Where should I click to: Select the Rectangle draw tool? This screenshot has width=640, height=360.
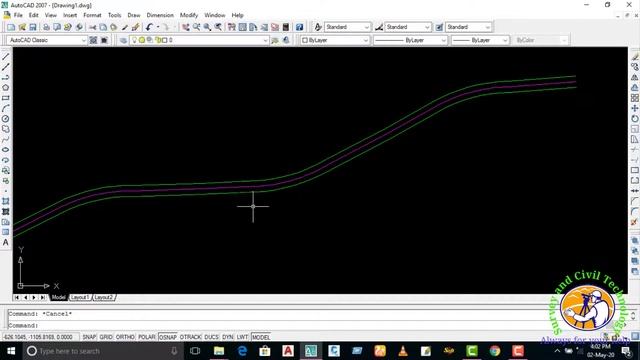click(6, 98)
